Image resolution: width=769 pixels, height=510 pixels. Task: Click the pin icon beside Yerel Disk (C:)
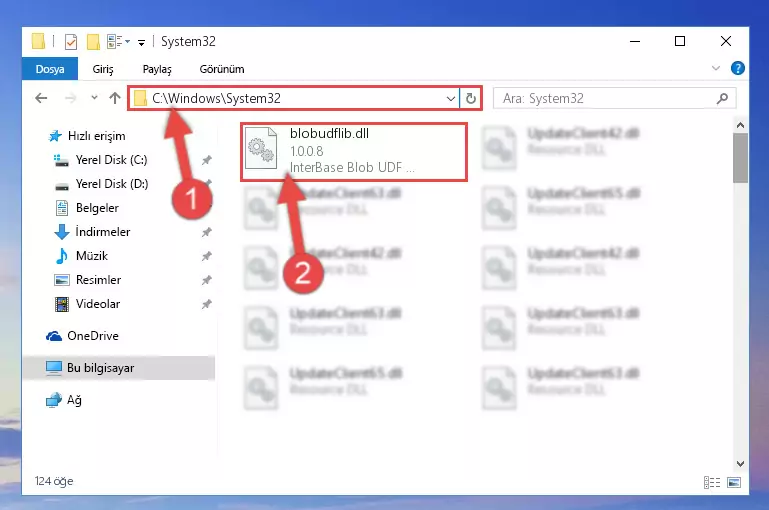206,160
